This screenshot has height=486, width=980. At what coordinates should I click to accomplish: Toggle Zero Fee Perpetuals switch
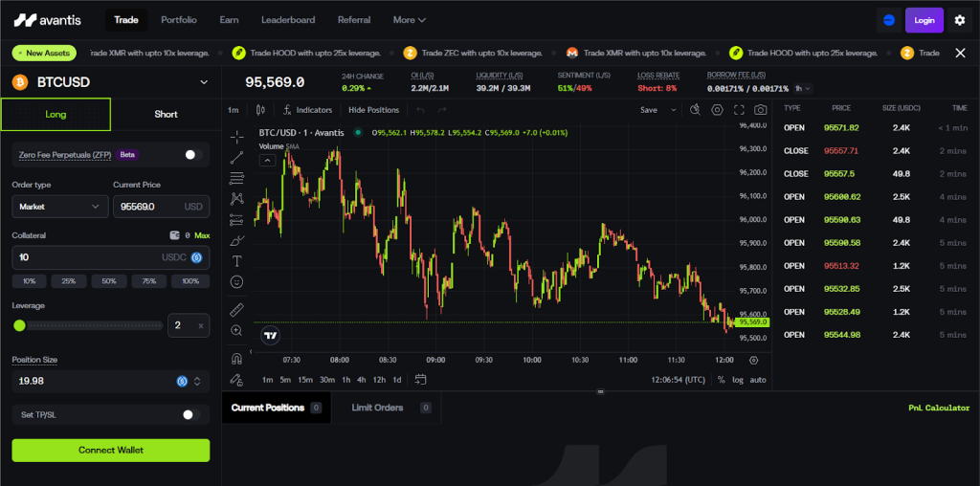coord(192,154)
